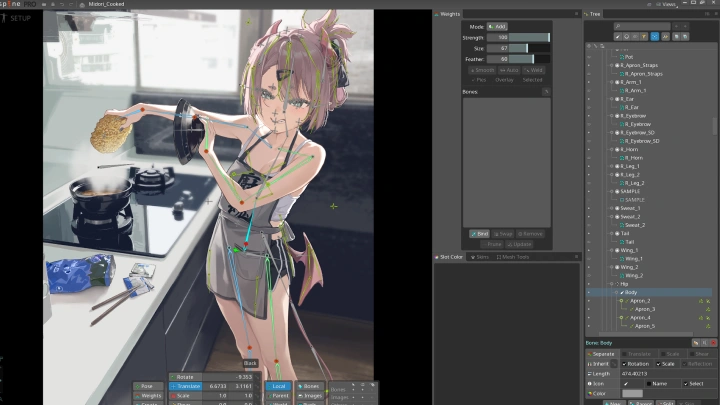Image resolution: width=720 pixels, height=405 pixels.
Task: Toggle Inherit Rotation checkbox
Action: pyautogui.click(x=624, y=364)
